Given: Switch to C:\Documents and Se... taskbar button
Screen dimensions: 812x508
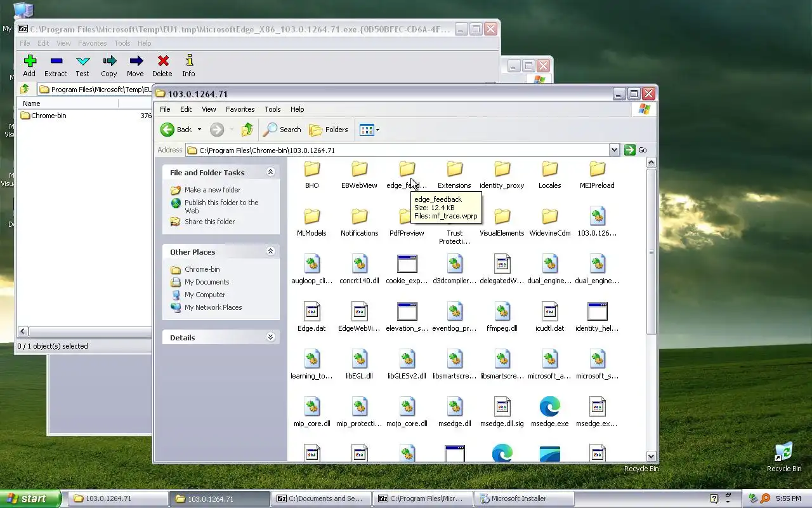Looking at the screenshot, I should point(321,498).
